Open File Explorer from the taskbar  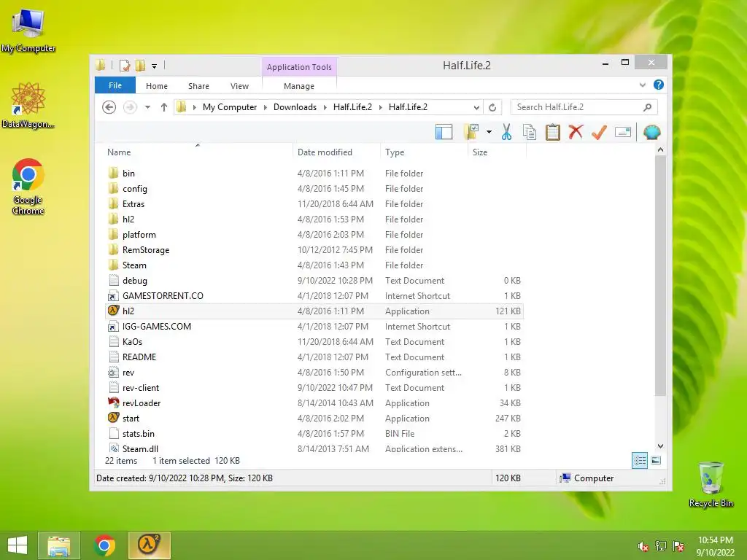pyautogui.click(x=59, y=545)
